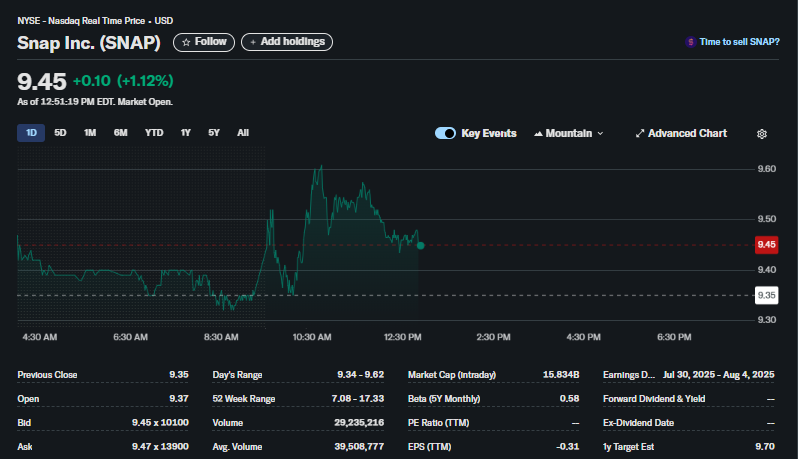Click the Day's Range label
798x459 pixels.
coord(237,375)
